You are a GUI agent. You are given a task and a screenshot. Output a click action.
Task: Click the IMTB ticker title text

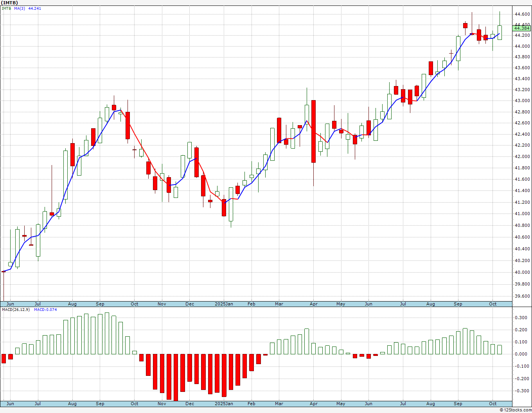(x=9, y=2)
